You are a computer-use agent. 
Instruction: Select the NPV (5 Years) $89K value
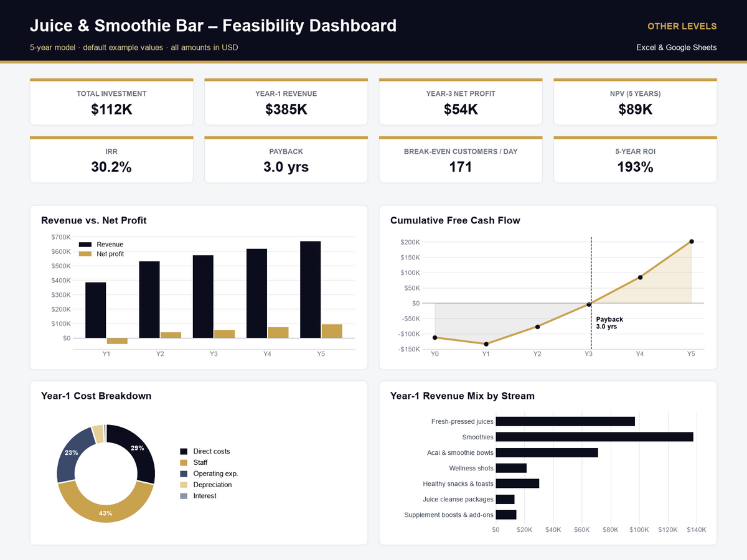[x=635, y=110]
